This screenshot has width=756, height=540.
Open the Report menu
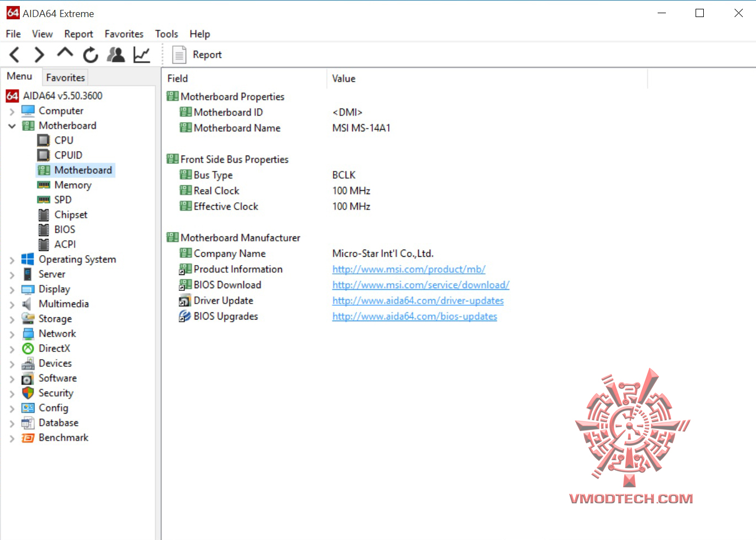point(79,34)
